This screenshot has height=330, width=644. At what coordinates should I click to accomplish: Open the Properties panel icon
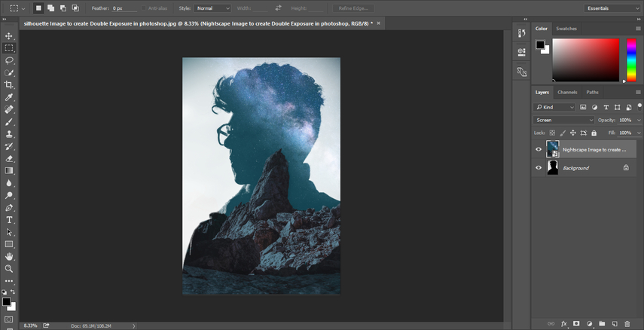pos(522,52)
